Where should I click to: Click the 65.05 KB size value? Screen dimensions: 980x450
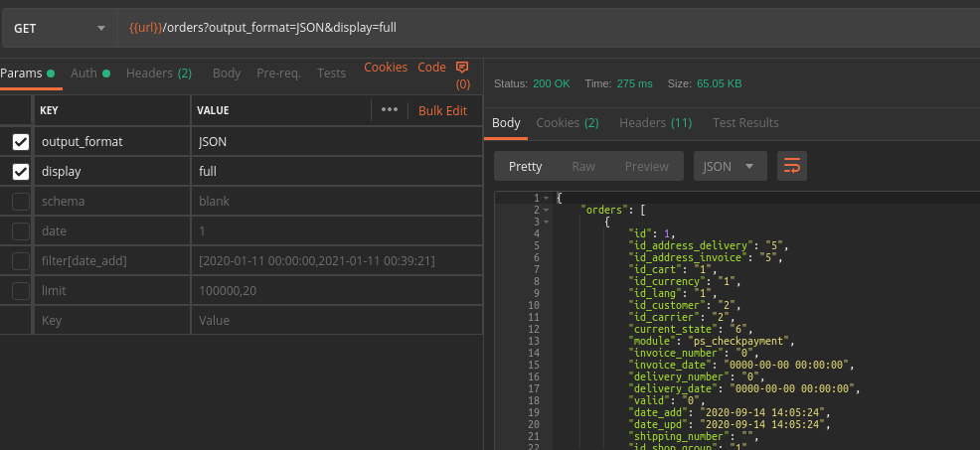[720, 83]
